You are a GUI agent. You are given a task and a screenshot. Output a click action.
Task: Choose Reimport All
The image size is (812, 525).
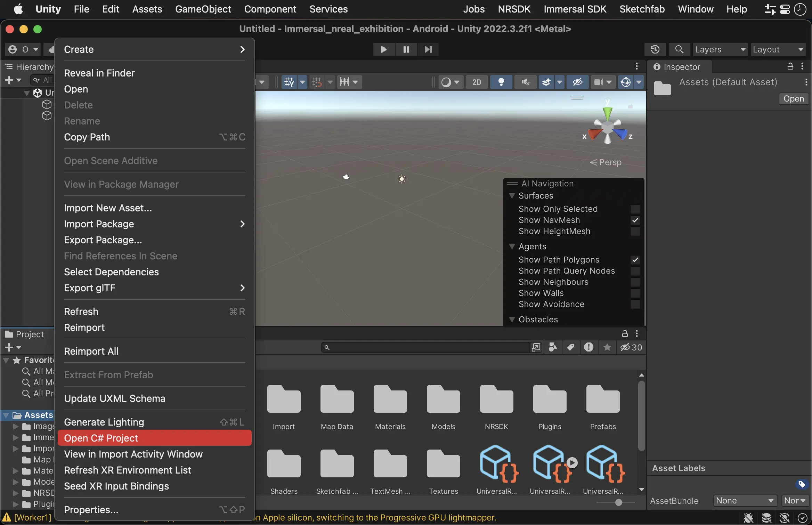(x=154, y=351)
